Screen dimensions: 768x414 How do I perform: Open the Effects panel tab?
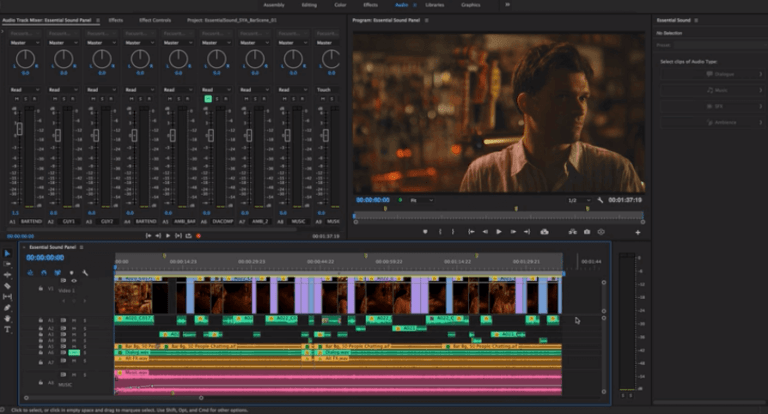116,20
